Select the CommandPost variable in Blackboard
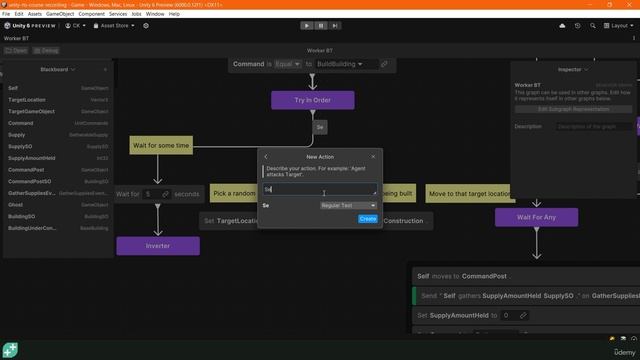Image resolution: width=640 pixels, height=360 pixels. point(58,170)
